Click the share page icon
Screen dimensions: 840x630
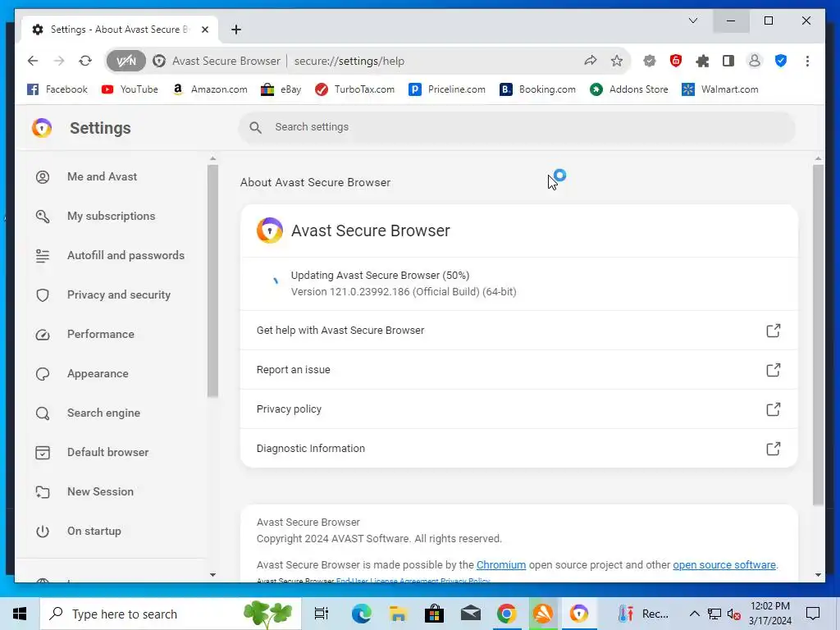click(x=591, y=61)
